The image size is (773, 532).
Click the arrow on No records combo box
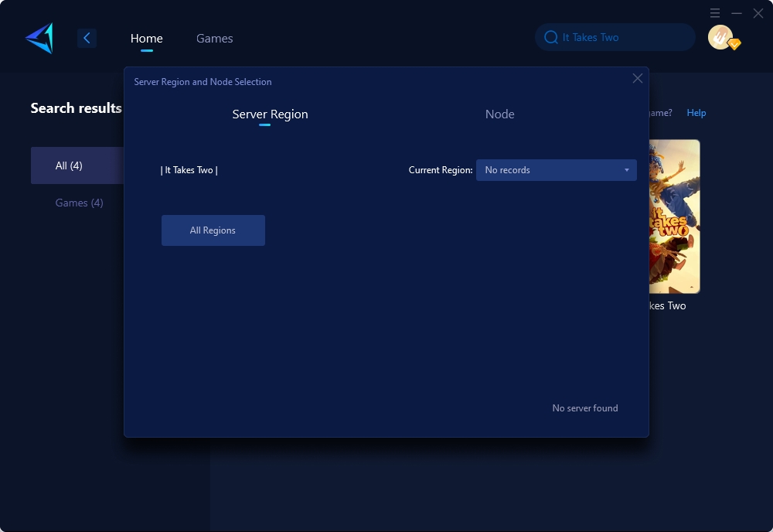626,170
